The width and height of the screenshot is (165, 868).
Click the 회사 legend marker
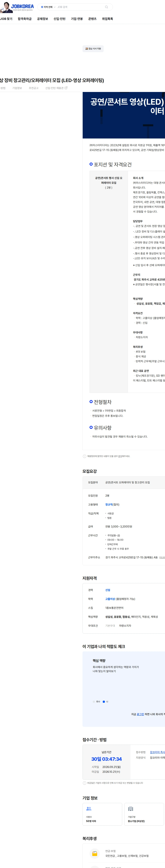point(94,702)
